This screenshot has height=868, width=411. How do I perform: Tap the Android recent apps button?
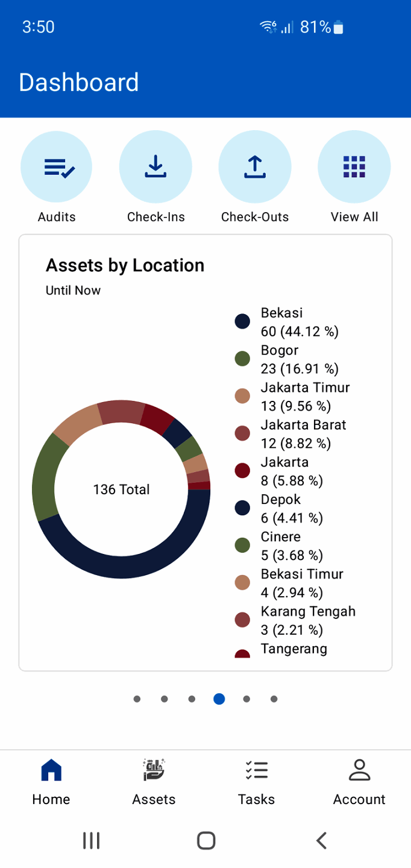(91, 840)
